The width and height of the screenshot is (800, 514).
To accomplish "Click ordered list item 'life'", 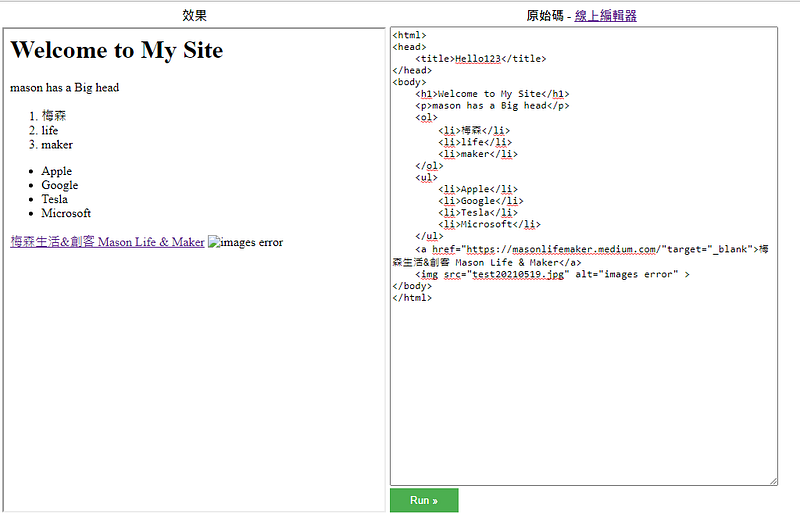I will point(49,131).
